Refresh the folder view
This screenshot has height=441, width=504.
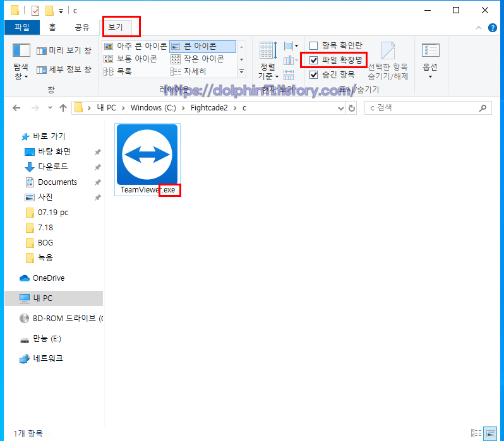[352, 109]
